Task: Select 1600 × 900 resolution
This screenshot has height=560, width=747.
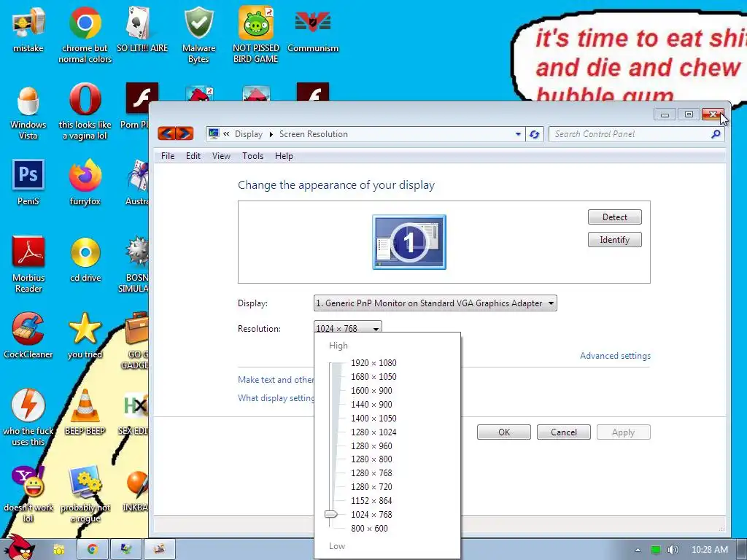Action: click(371, 391)
